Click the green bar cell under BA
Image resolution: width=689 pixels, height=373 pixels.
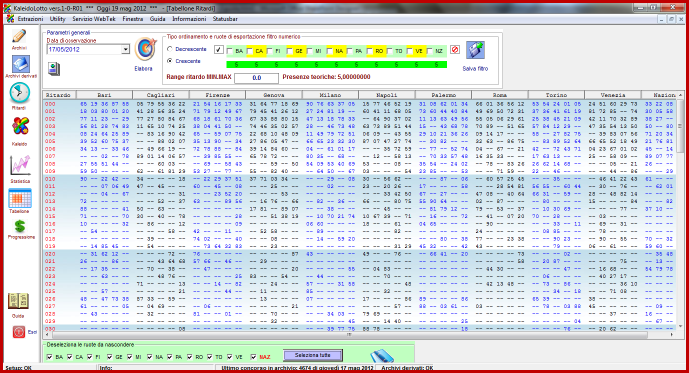pos(236,65)
